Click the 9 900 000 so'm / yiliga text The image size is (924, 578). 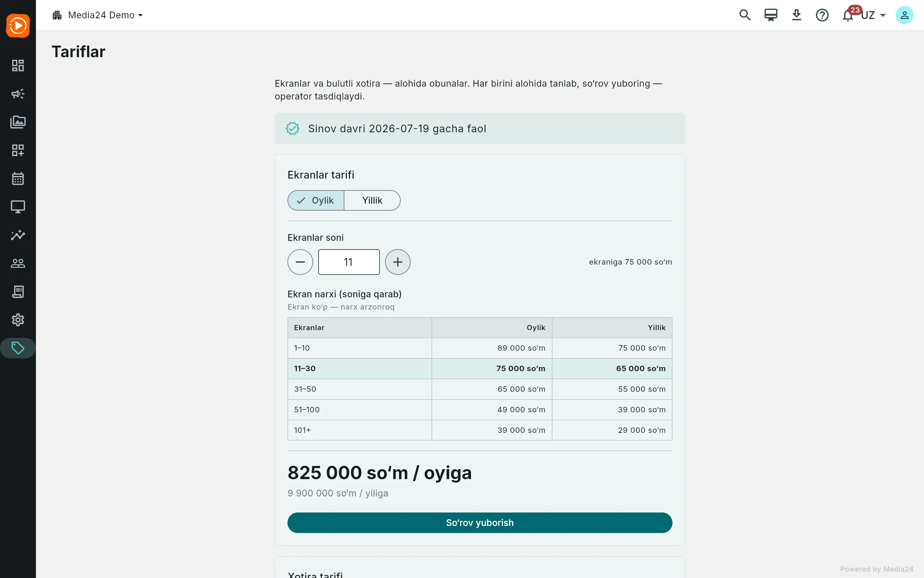(x=338, y=493)
